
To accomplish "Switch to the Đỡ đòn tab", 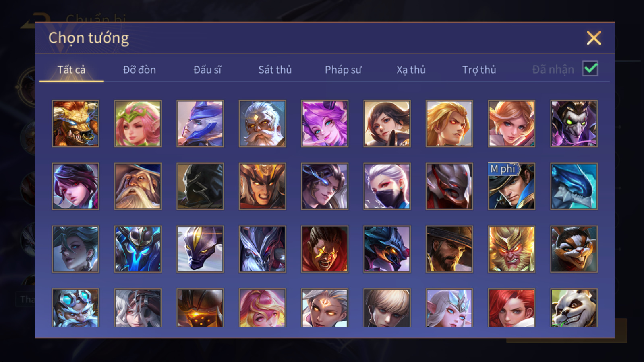I will pyautogui.click(x=139, y=70).
